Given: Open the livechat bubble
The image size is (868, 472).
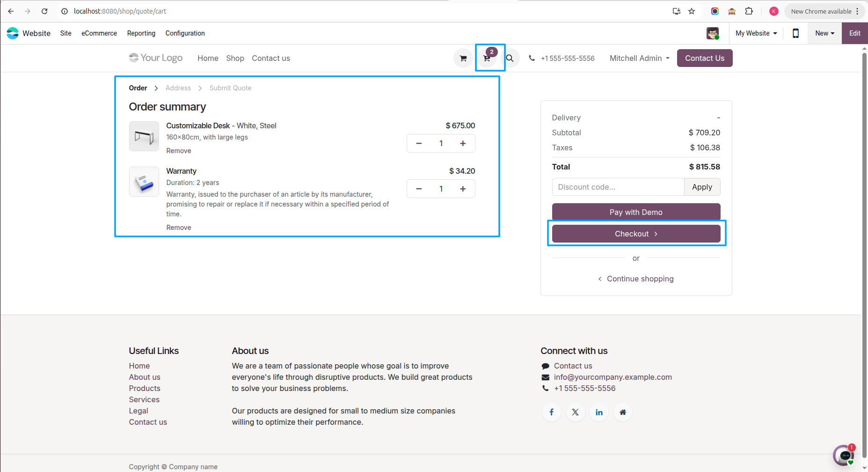Looking at the screenshot, I should [x=844, y=455].
